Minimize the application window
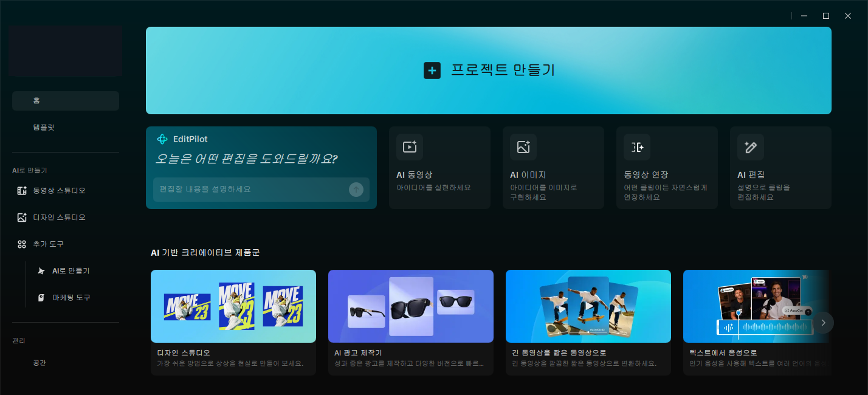The width and height of the screenshot is (868, 395). 804,16
